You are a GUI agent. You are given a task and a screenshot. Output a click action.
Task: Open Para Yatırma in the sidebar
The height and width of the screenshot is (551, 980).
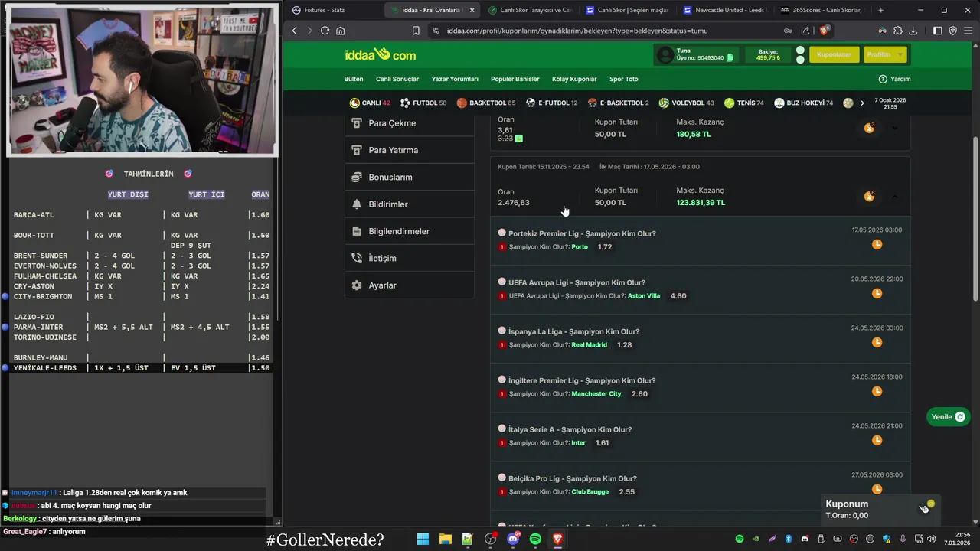(409, 150)
